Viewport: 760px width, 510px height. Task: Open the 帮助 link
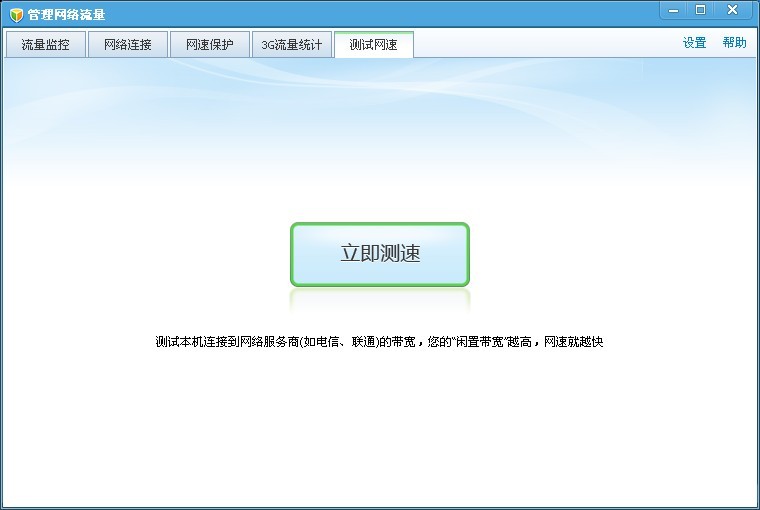coord(734,43)
